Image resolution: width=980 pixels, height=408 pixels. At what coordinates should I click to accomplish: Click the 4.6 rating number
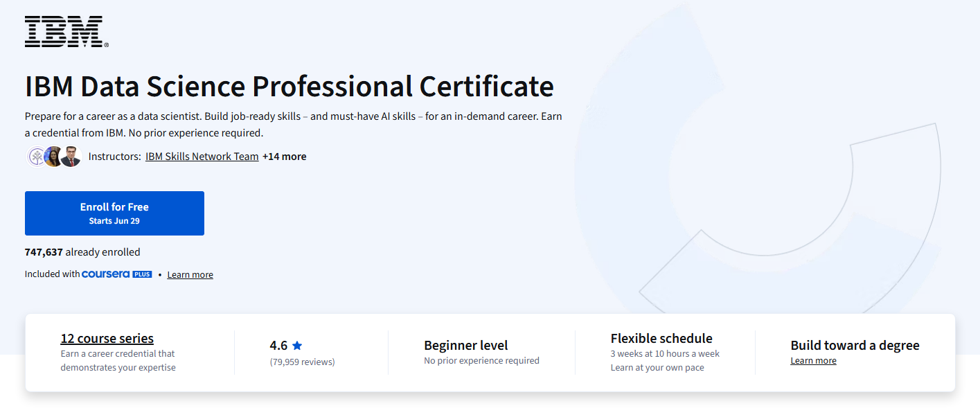[x=278, y=345]
